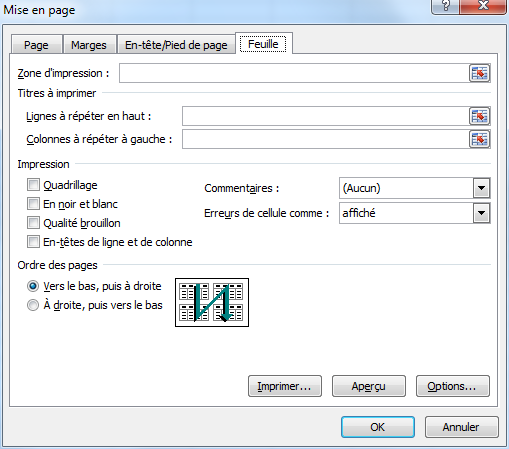509x449 pixels.
Task: Click range selector icon for Lignes à répéter
Action: [479, 116]
